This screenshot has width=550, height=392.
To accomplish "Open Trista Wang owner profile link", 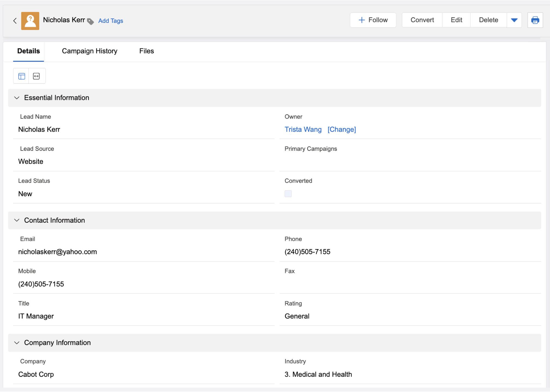I will [303, 130].
